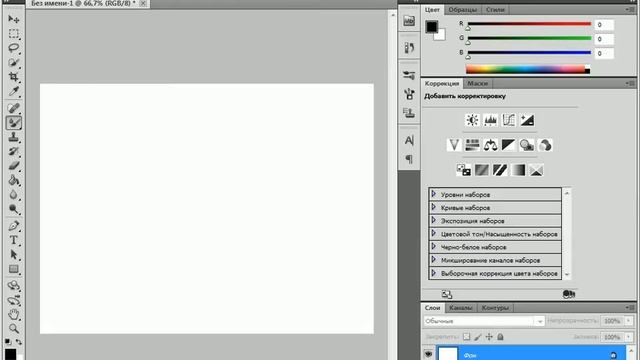This screenshot has width=640, height=360.
Task: Open the Paragraph panel icon in the dock
Action: coord(409,159)
